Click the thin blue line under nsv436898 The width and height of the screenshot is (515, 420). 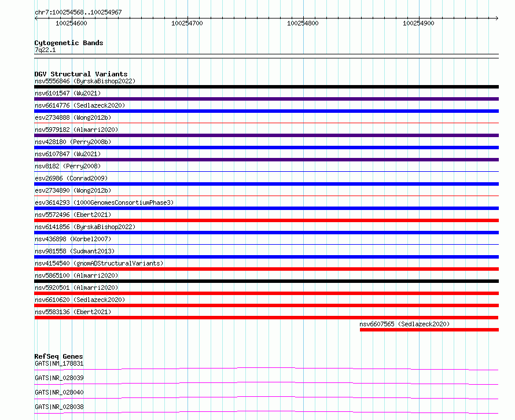click(x=266, y=244)
